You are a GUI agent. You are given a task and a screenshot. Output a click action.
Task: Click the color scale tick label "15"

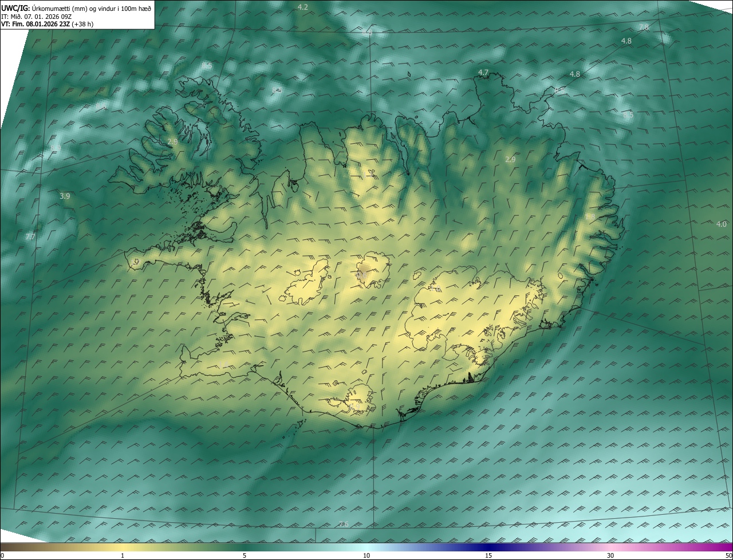click(488, 556)
